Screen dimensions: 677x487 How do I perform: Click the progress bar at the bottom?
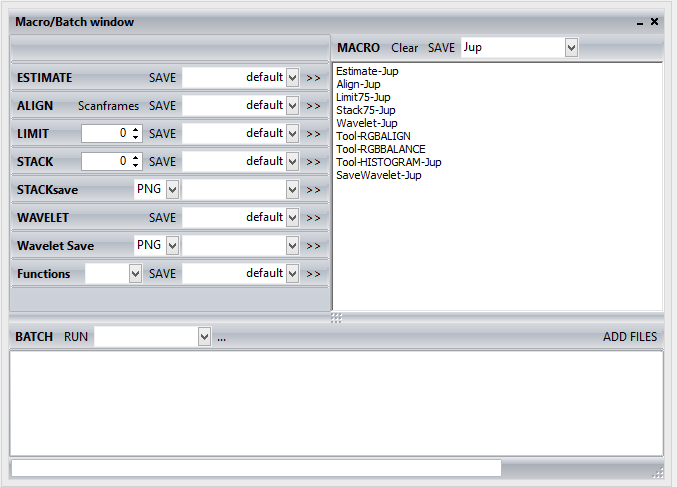(x=256, y=468)
